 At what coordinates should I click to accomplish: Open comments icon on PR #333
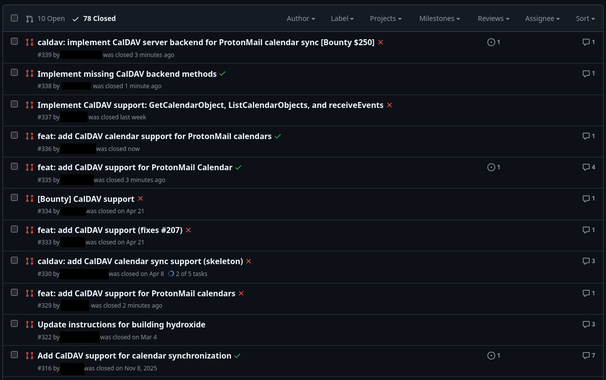tap(589, 230)
